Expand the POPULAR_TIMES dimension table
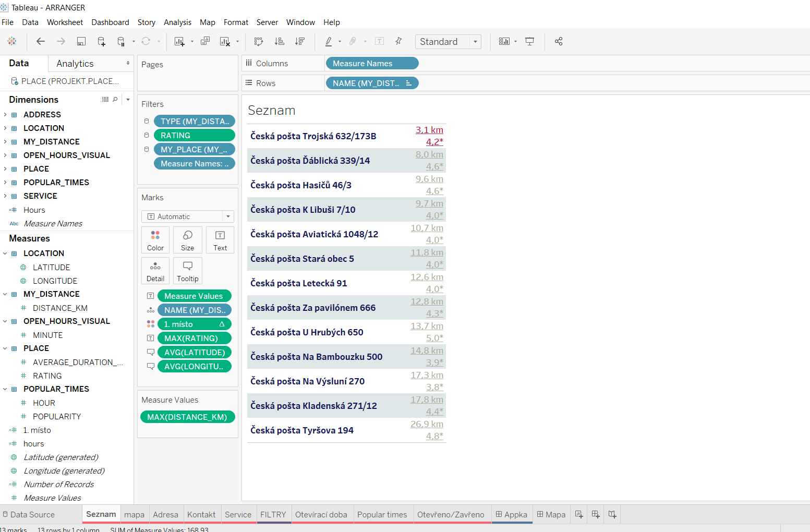The width and height of the screenshot is (810, 532). pos(5,182)
